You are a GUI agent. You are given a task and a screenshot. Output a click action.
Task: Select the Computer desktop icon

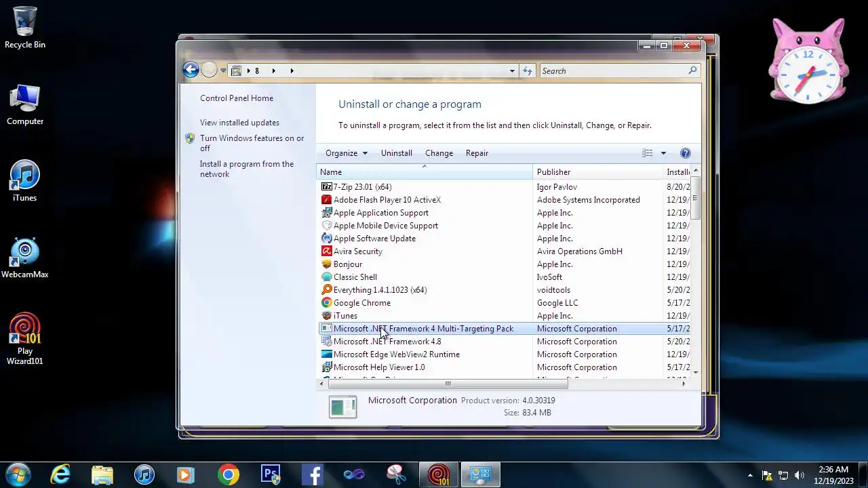25,105
